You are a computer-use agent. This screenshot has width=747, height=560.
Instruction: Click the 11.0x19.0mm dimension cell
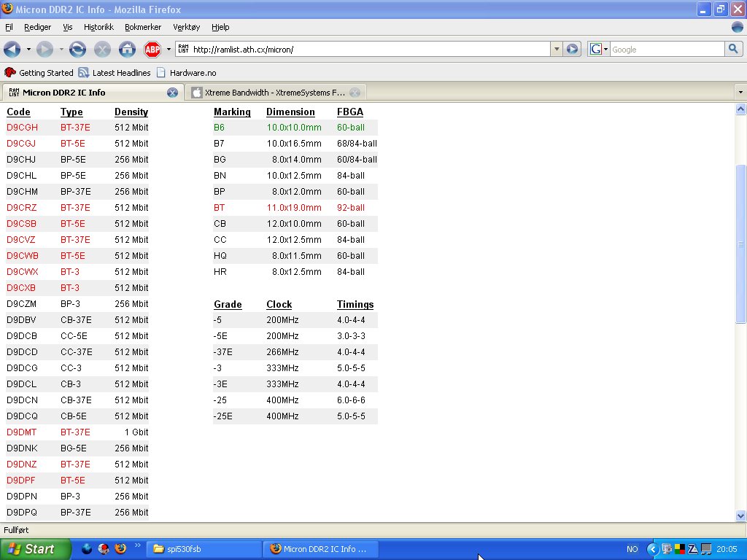(x=294, y=208)
